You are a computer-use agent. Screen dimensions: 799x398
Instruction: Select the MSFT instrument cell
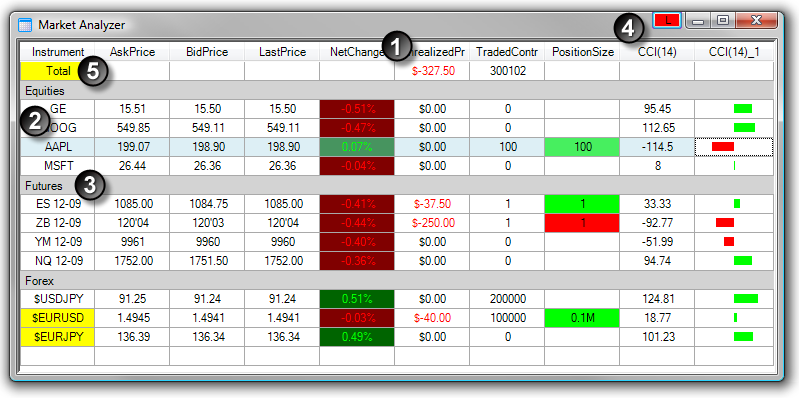[x=58, y=166]
